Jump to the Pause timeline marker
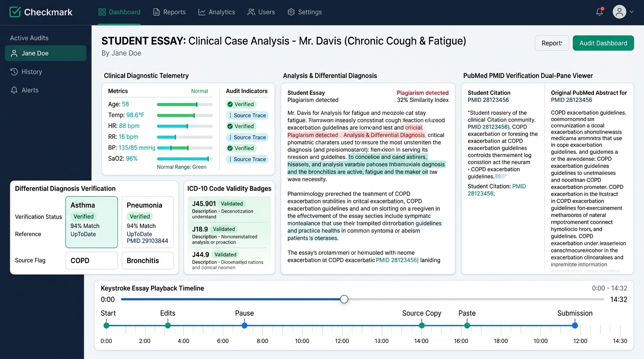Screen dimensions: 644x359 coord(244,325)
